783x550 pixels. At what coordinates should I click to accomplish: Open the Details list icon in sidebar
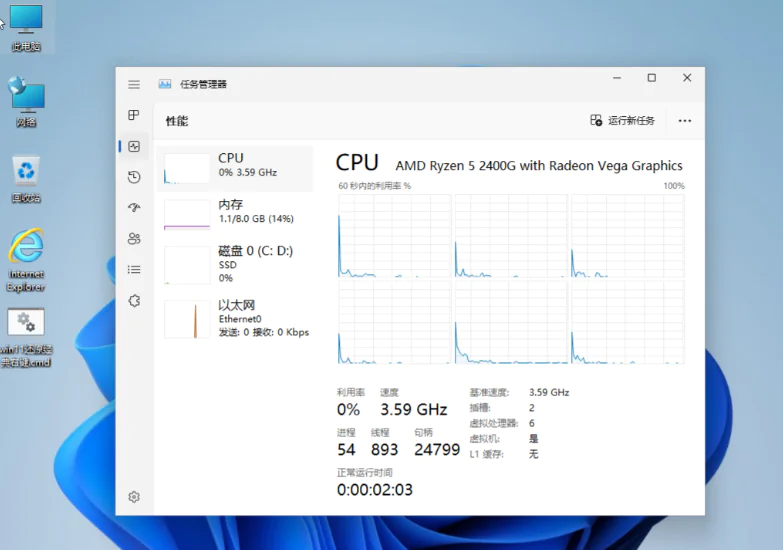pos(134,270)
